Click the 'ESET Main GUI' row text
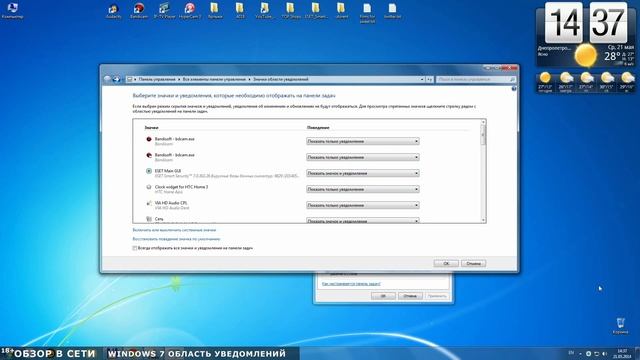Screen dimensions: 640x360 [x=168, y=171]
